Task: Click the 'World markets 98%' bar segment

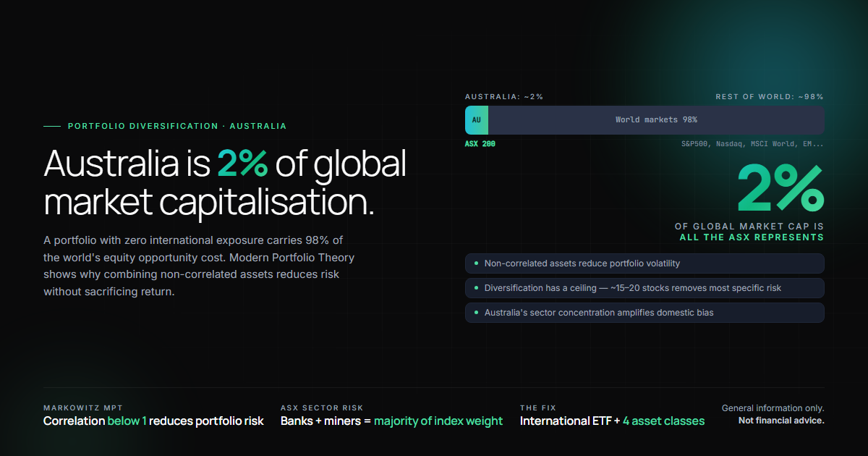Action: coord(657,120)
